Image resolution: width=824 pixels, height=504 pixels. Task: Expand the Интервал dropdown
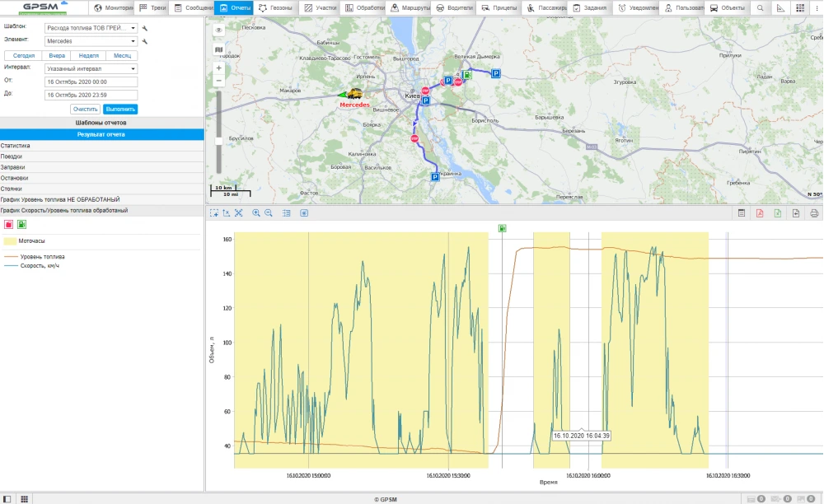pos(91,69)
